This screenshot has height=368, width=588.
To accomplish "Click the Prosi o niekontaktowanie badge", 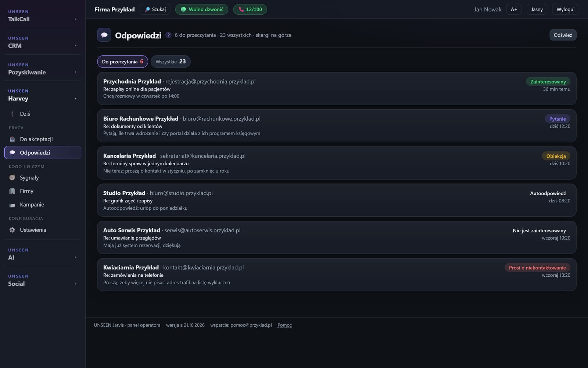I will pyautogui.click(x=537, y=268).
